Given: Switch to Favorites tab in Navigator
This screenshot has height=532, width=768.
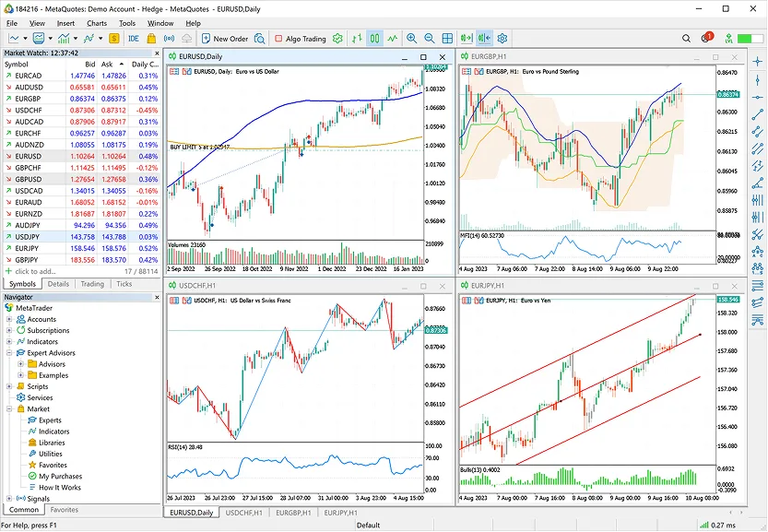Looking at the screenshot, I should click(x=65, y=510).
